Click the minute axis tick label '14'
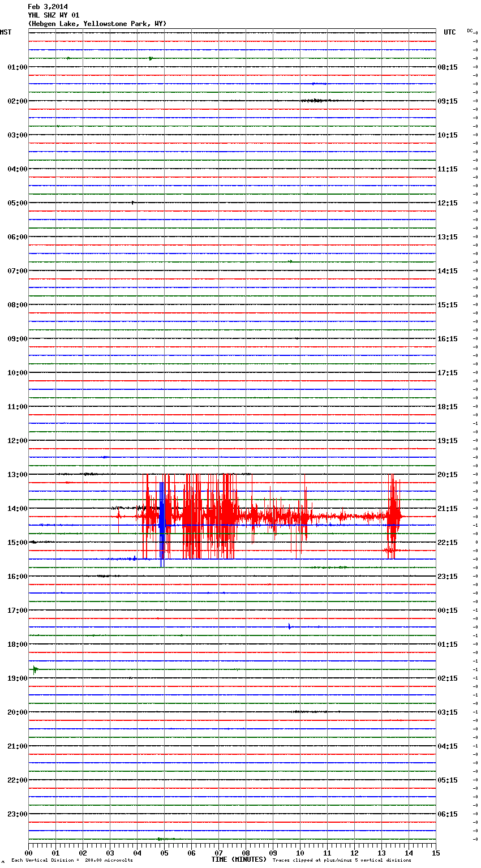481x868 pixels. [409, 853]
